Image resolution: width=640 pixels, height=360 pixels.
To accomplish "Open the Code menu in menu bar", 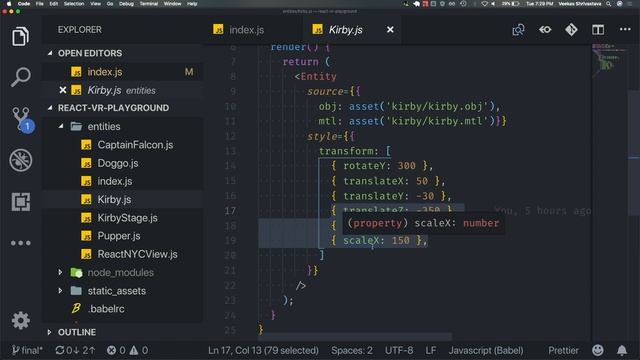I will 24,4.
